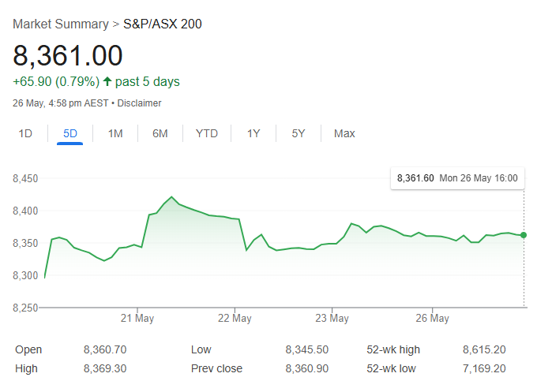Open the Max chart range

344,133
